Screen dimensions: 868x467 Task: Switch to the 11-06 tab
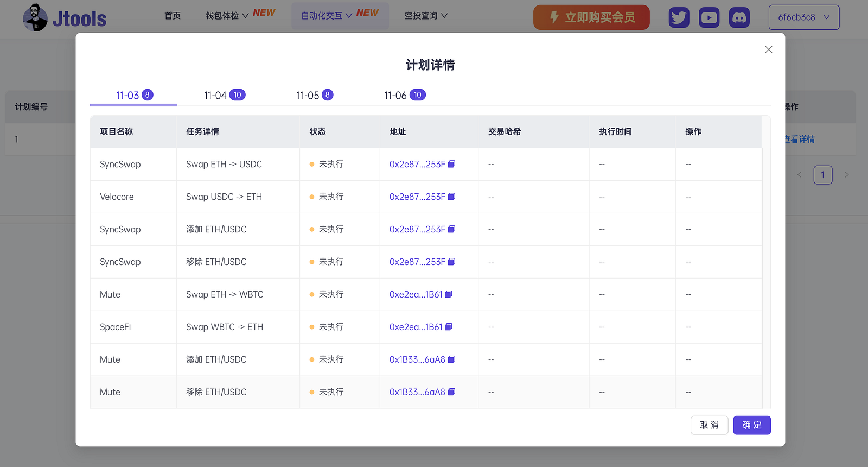point(405,95)
